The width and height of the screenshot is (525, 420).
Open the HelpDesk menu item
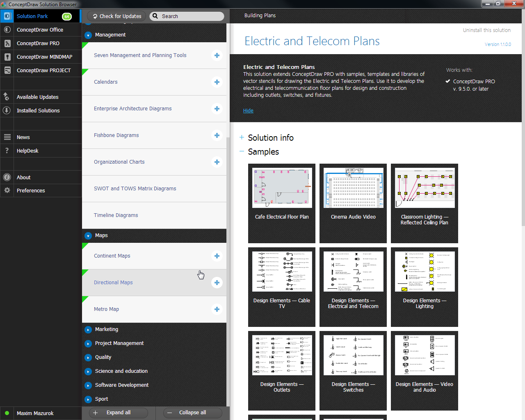pyautogui.click(x=41, y=151)
